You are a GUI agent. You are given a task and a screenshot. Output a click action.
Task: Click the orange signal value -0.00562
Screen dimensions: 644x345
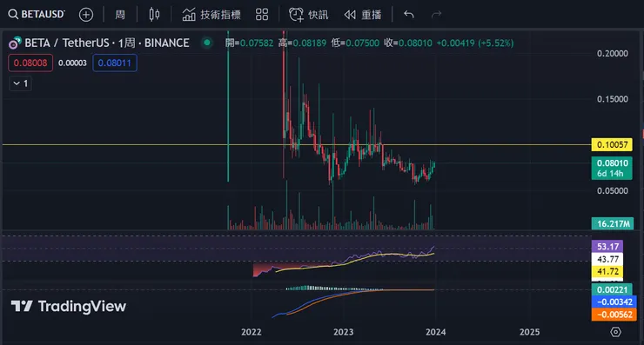(614, 315)
